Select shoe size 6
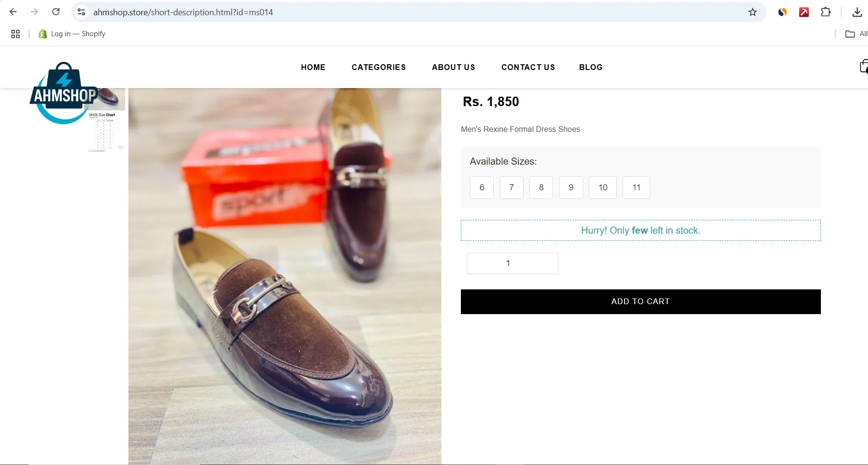The height and width of the screenshot is (465, 868). [x=482, y=188]
